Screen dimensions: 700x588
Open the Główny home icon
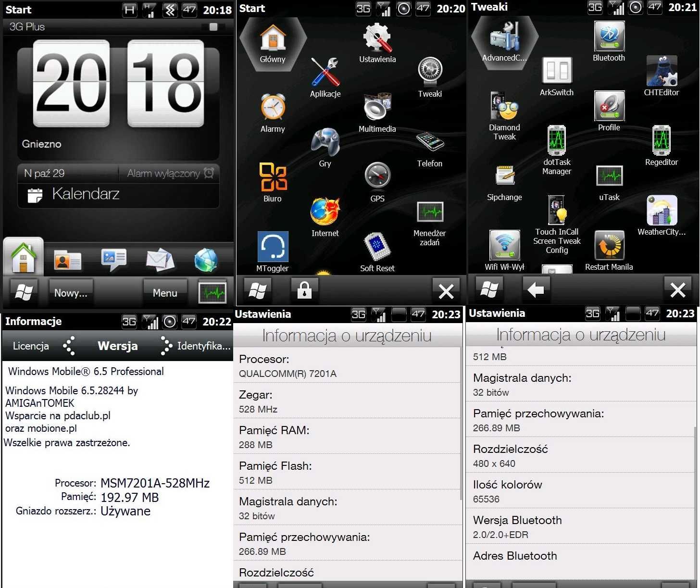273,39
